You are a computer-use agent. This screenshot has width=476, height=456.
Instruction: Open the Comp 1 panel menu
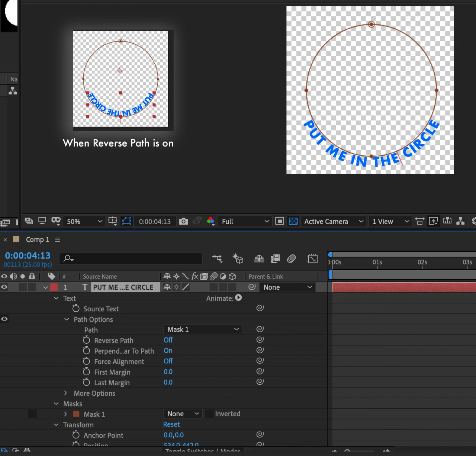[58, 240]
